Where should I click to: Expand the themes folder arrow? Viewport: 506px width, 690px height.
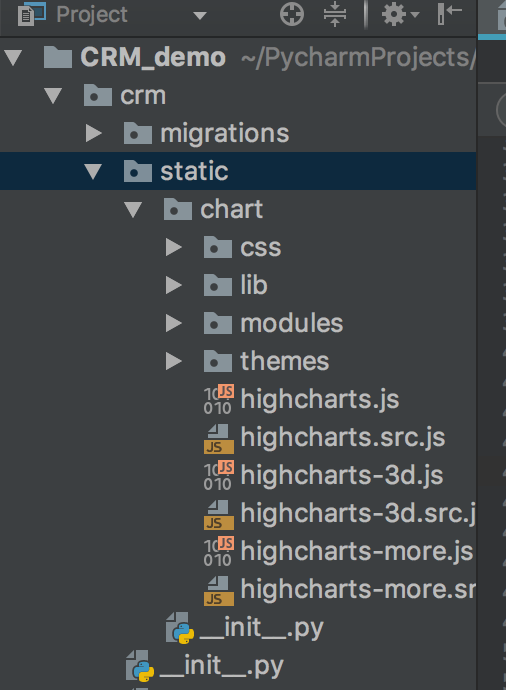coord(174,361)
